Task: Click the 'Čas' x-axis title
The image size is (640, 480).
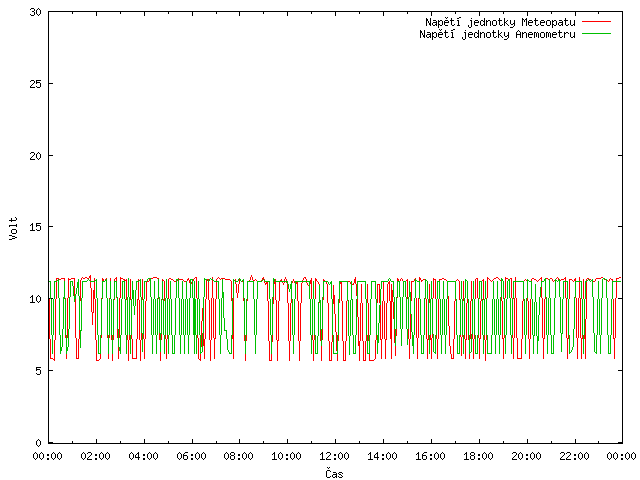Action: click(x=334, y=473)
